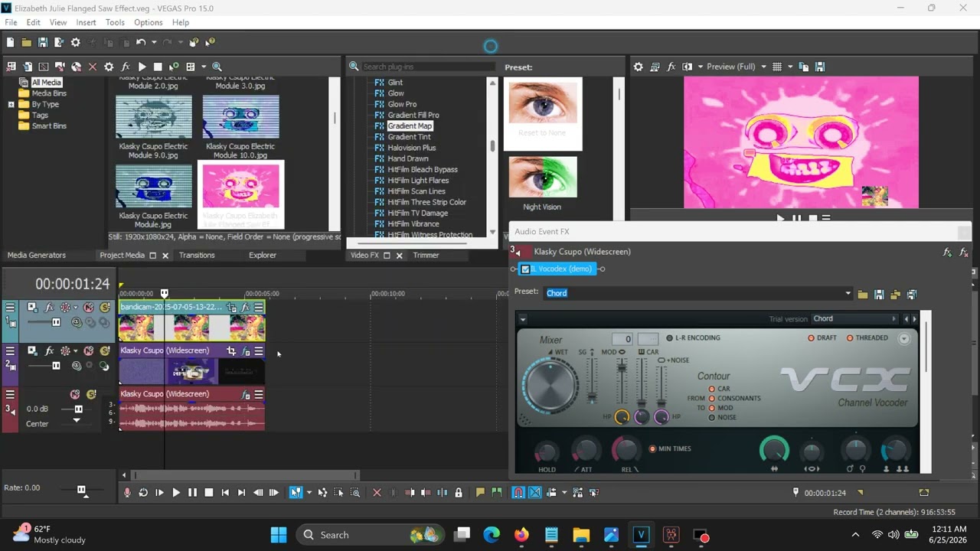Click the Save Preset icon beside Chord
The height and width of the screenshot is (551, 980).
879,294
